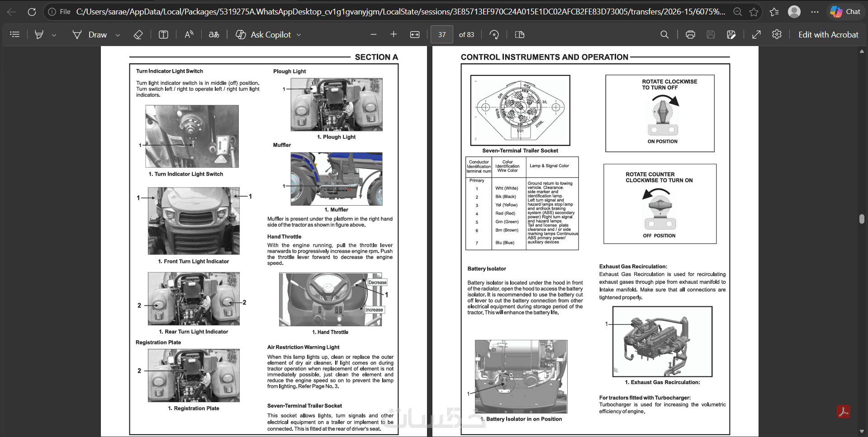The image size is (868, 437).
Task: Click the Fit to width icon
Action: [415, 34]
